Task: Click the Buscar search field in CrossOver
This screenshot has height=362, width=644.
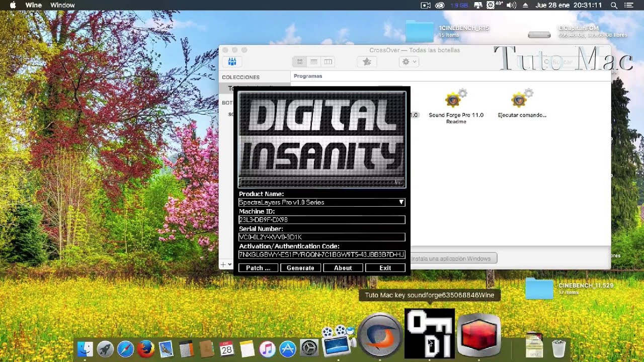Action: [x=574, y=62]
